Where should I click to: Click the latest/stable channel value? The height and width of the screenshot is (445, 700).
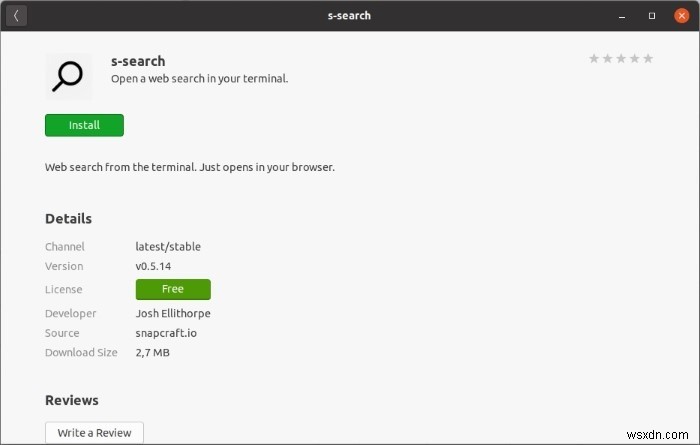point(168,246)
